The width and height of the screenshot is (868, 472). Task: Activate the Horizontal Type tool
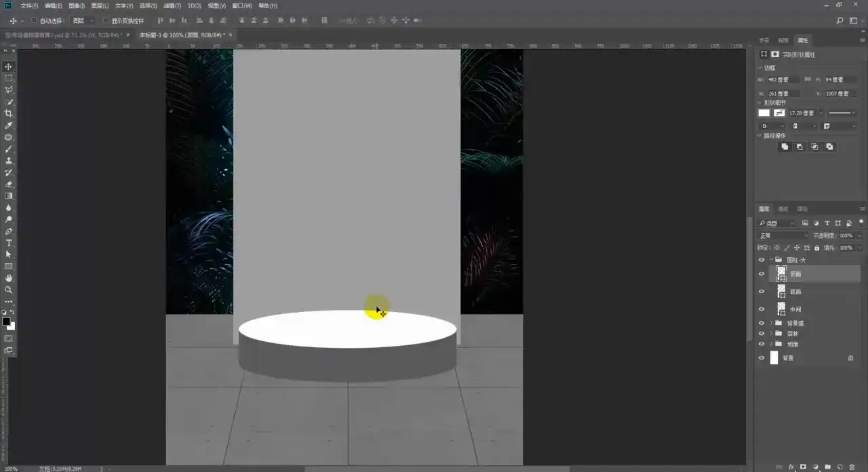click(x=9, y=243)
